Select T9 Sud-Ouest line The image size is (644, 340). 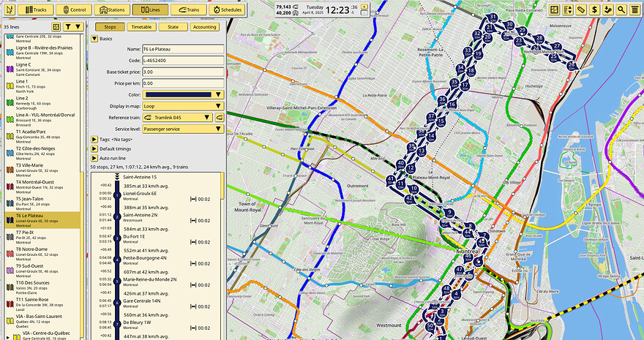42,271
